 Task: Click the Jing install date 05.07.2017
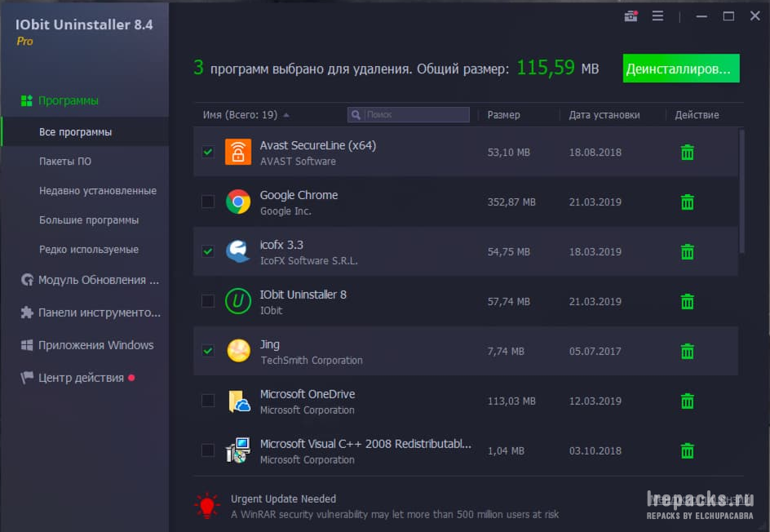pos(595,351)
